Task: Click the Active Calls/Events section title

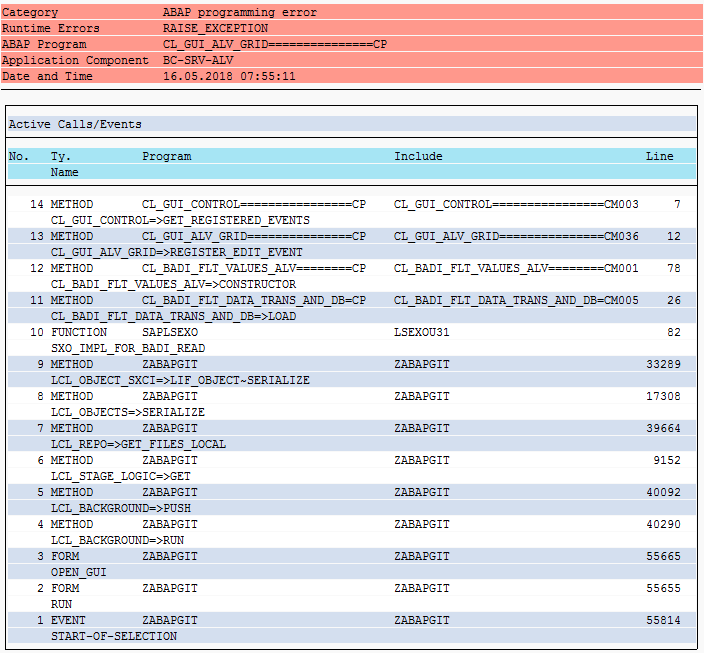Action: pos(75,124)
